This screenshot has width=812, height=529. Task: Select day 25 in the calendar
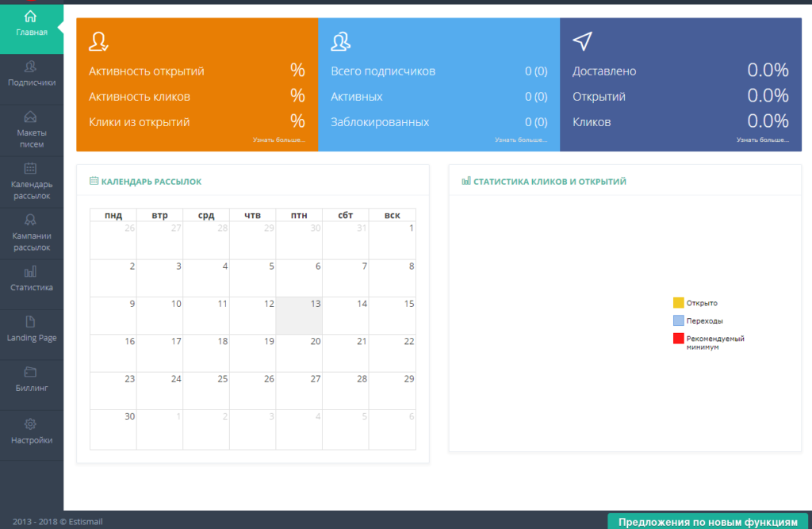tap(206, 391)
